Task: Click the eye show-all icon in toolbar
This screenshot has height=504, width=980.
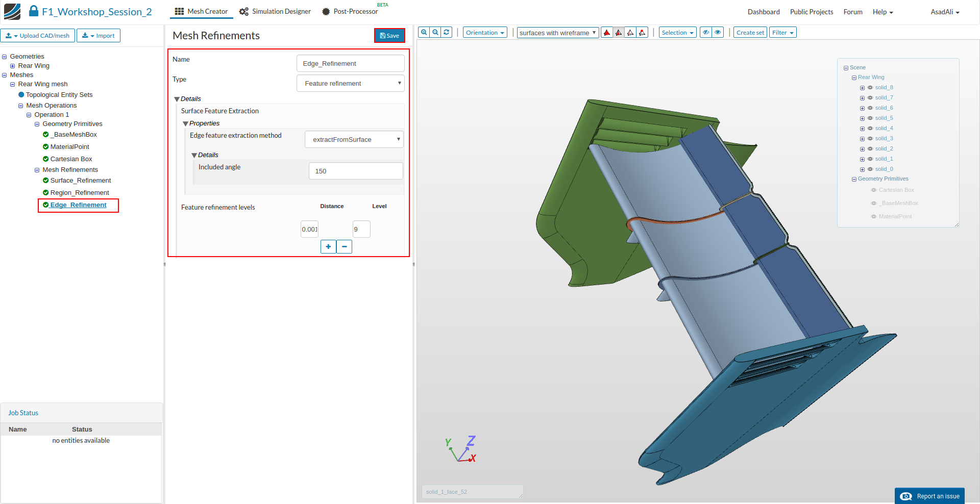Action: 718,33
